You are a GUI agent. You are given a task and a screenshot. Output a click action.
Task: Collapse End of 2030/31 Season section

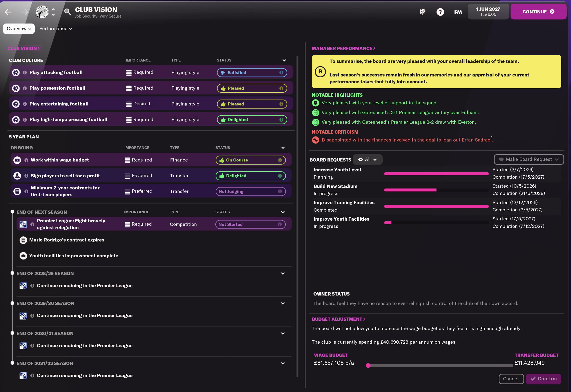coord(283,334)
